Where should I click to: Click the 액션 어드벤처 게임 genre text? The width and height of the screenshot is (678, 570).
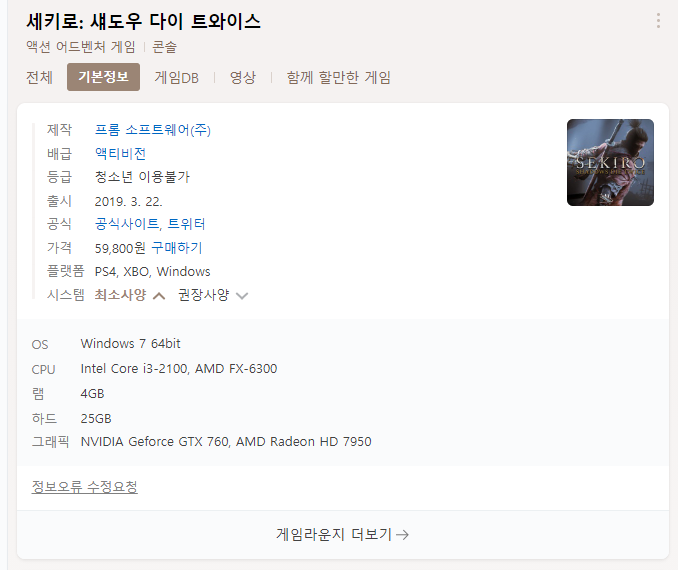(81, 46)
